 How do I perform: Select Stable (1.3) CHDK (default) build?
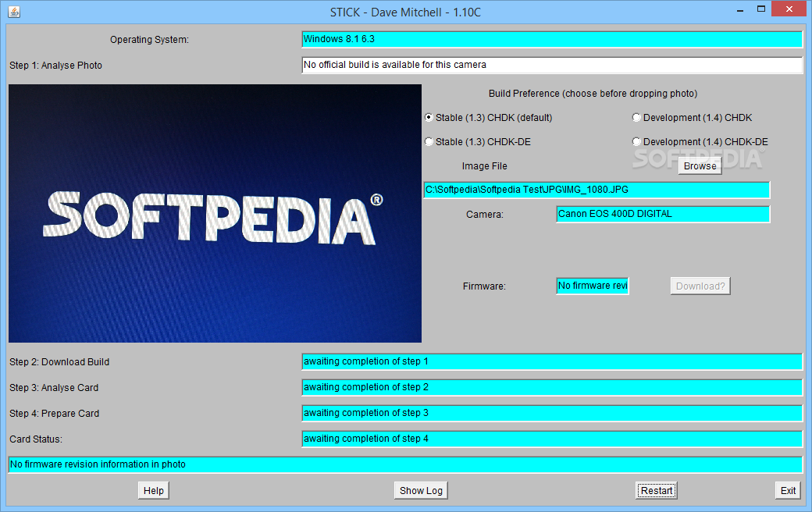(488, 118)
